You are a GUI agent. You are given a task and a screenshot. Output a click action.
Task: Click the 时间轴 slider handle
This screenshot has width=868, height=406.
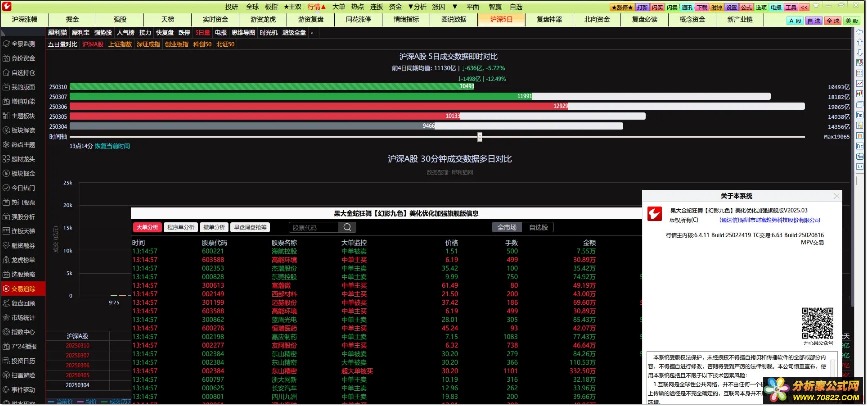pos(480,137)
